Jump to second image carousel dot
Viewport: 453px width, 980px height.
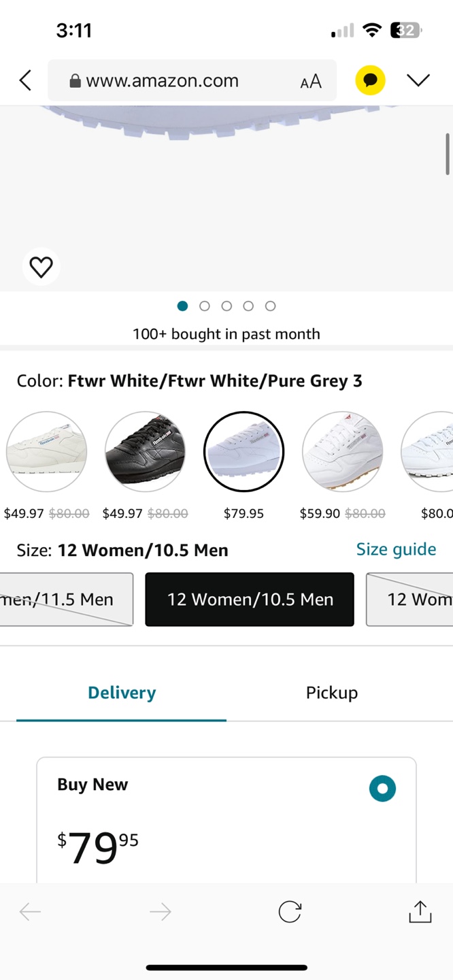[204, 306]
